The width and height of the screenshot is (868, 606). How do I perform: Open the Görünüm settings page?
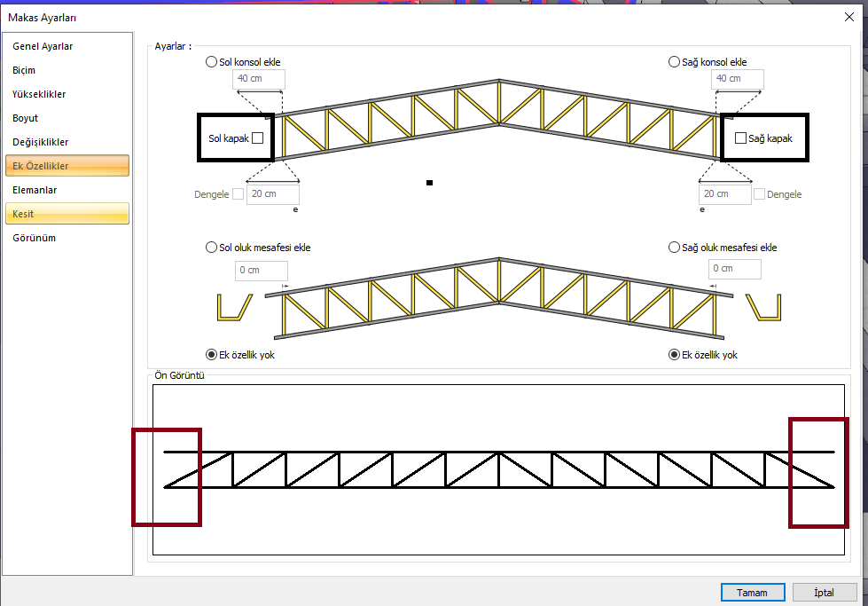tap(35, 238)
